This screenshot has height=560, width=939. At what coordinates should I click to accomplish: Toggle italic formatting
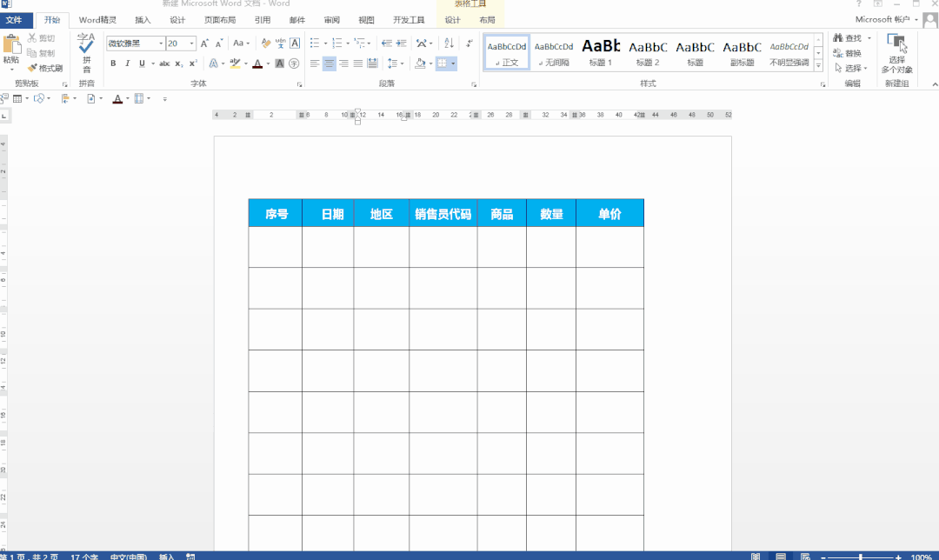(128, 63)
